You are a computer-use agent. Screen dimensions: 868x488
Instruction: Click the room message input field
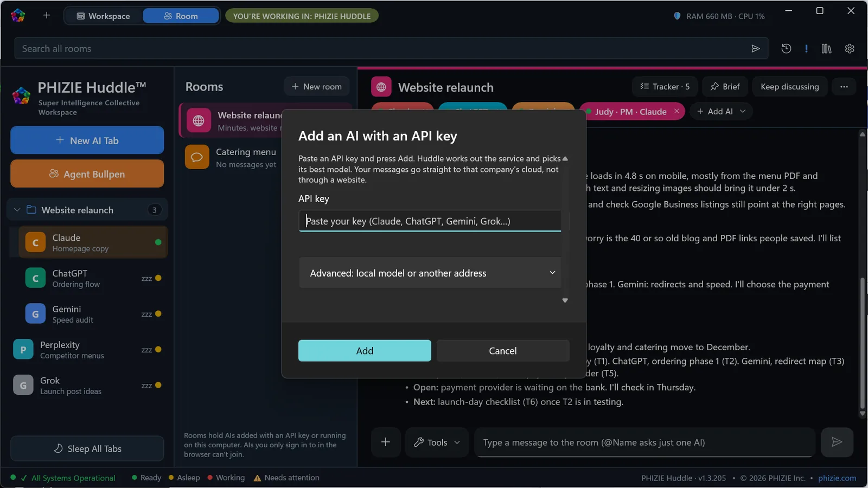pos(644,442)
